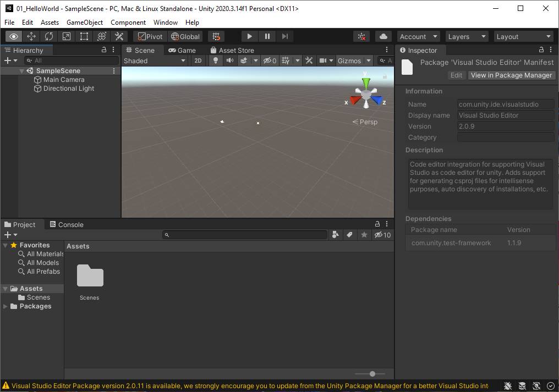The width and height of the screenshot is (559, 392).
Task: Click View in Package Manager button
Action: [x=511, y=75]
